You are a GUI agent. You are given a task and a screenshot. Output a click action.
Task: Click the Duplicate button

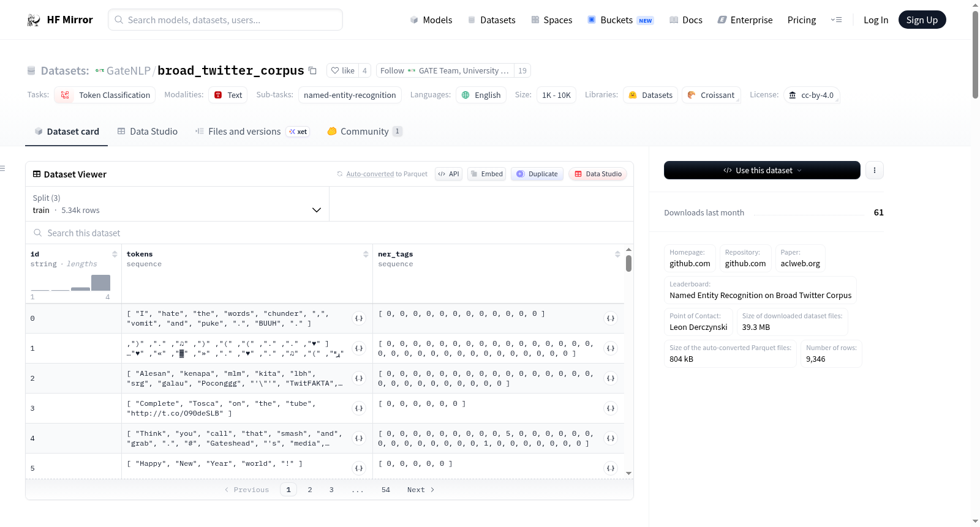(x=537, y=174)
